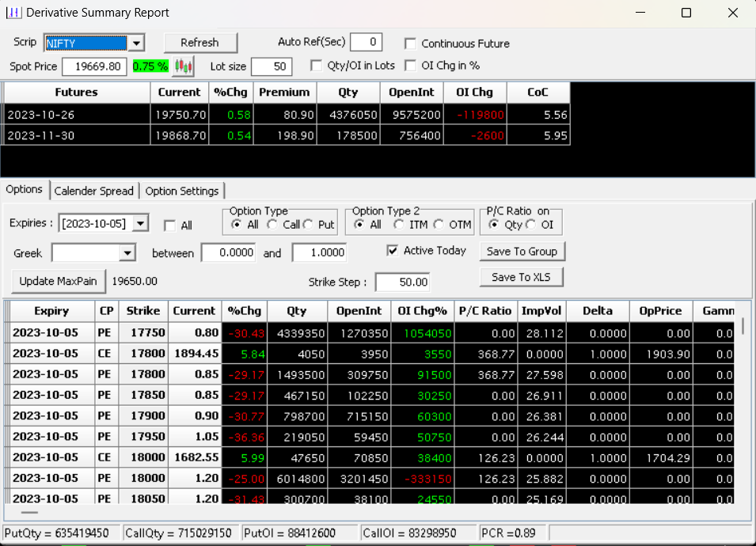Switch to the Calender Spread tab

point(95,191)
